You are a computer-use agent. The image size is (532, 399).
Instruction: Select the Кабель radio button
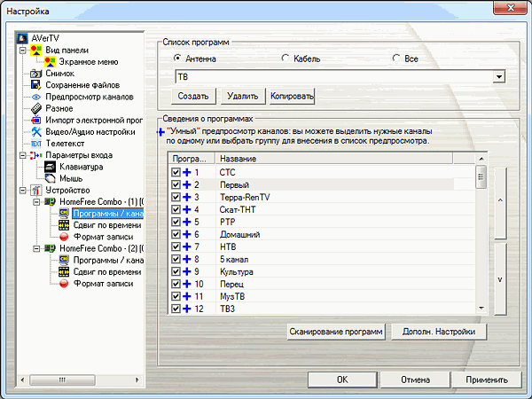pos(286,59)
